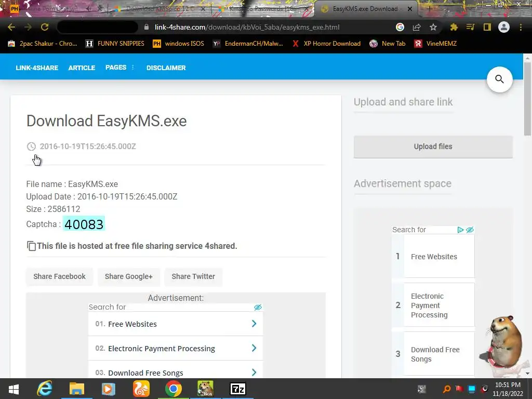Open the media control playlist icon

point(470,27)
